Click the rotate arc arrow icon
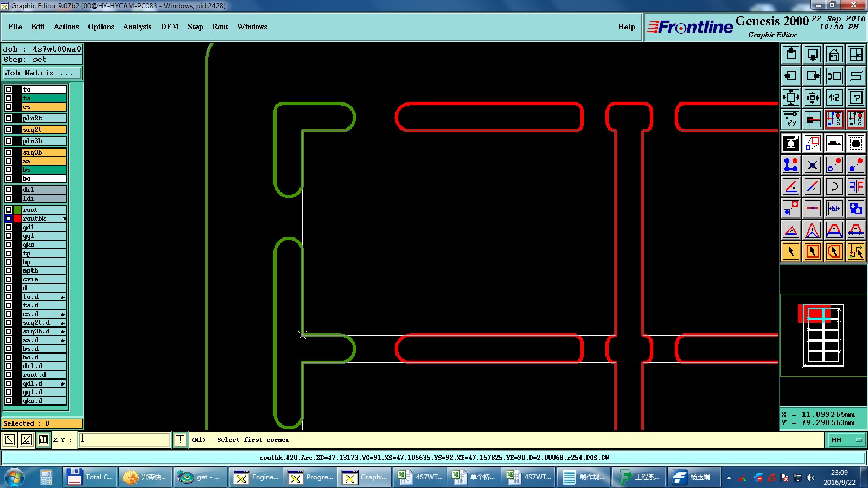The height and width of the screenshot is (488, 868). 834,187
